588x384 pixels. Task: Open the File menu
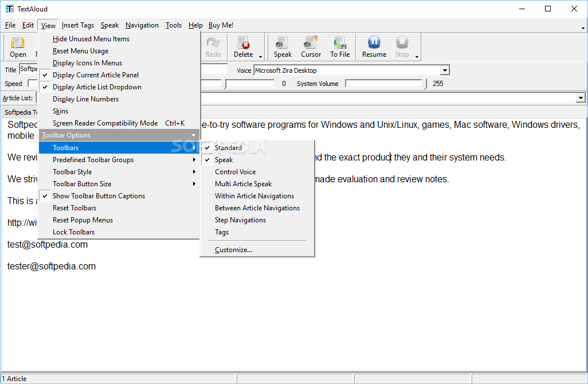10,25
